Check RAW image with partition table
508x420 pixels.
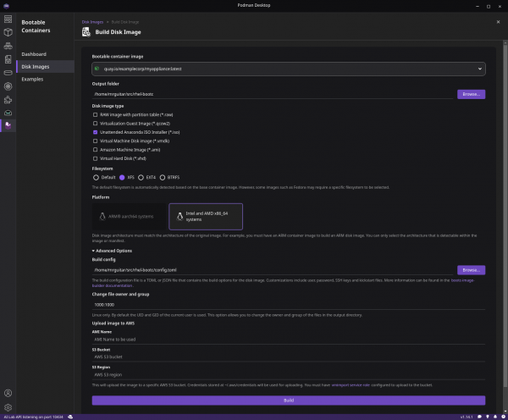coord(95,114)
